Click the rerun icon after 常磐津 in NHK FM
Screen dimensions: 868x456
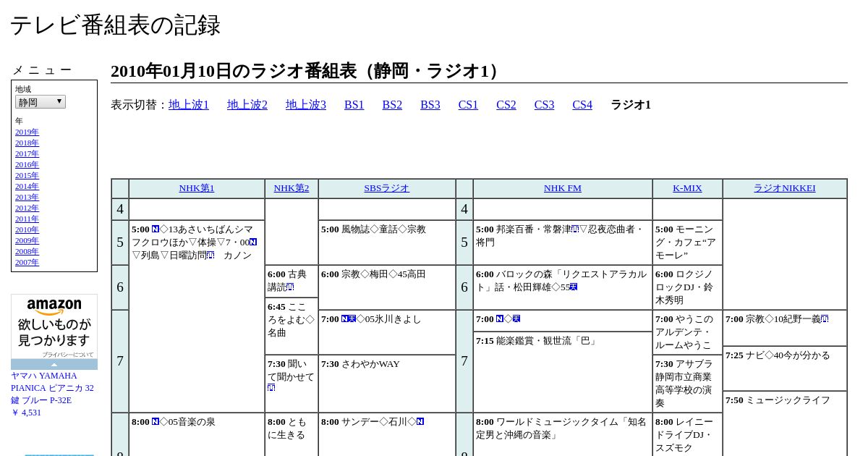[575, 229]
